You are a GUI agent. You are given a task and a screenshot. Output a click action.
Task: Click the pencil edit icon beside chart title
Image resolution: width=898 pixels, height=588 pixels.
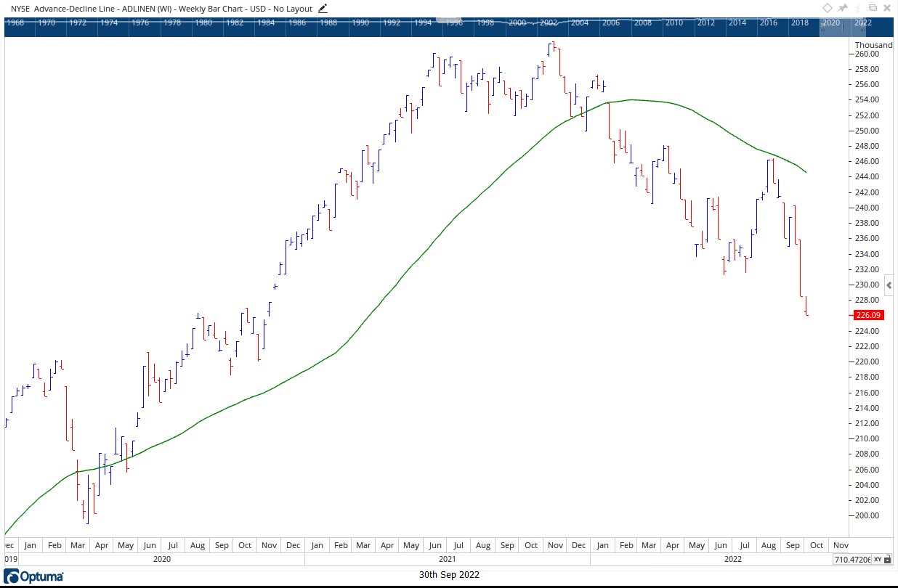point(323,9)
